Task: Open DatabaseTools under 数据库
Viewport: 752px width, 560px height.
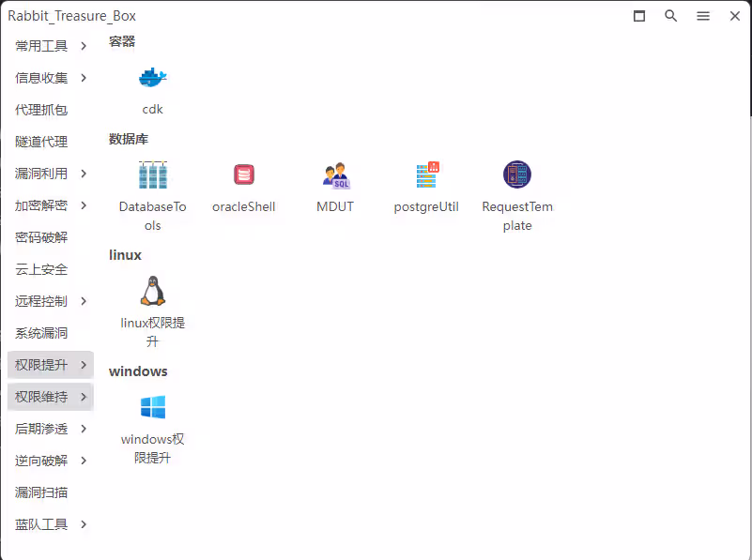Action: coord(152,175)
